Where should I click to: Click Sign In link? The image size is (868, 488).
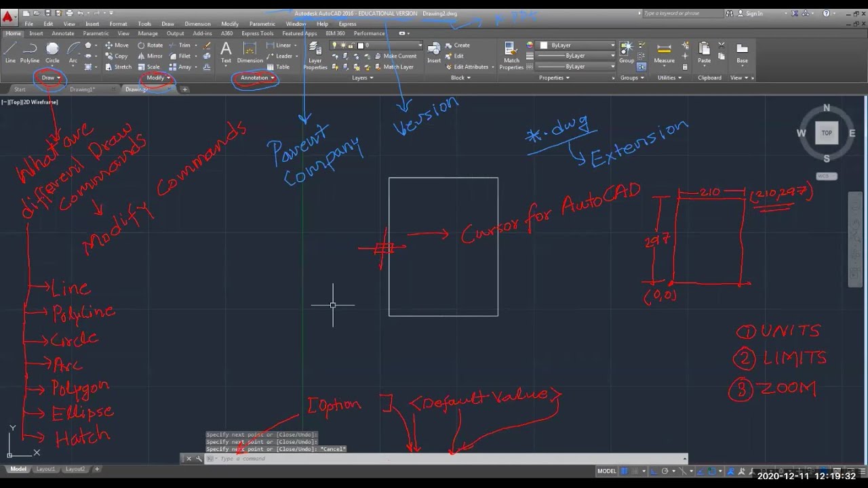(x=750, y=14)
